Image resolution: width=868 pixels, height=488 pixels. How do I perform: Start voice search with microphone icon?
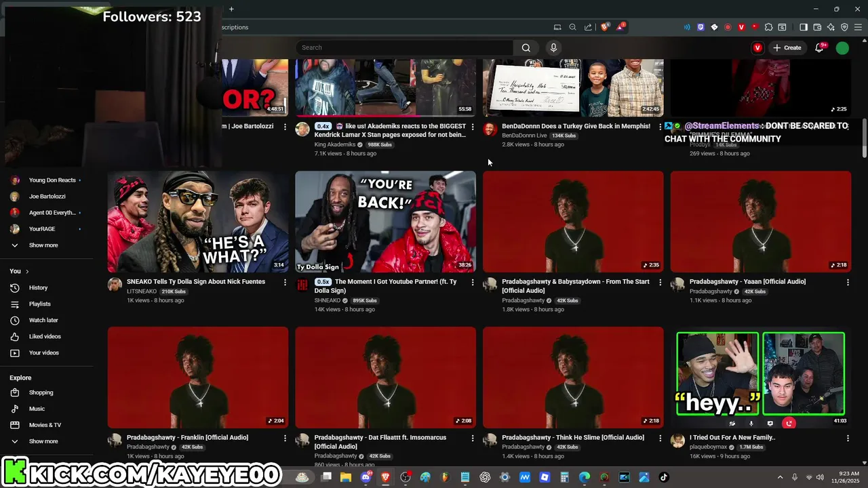pos(553,47)
